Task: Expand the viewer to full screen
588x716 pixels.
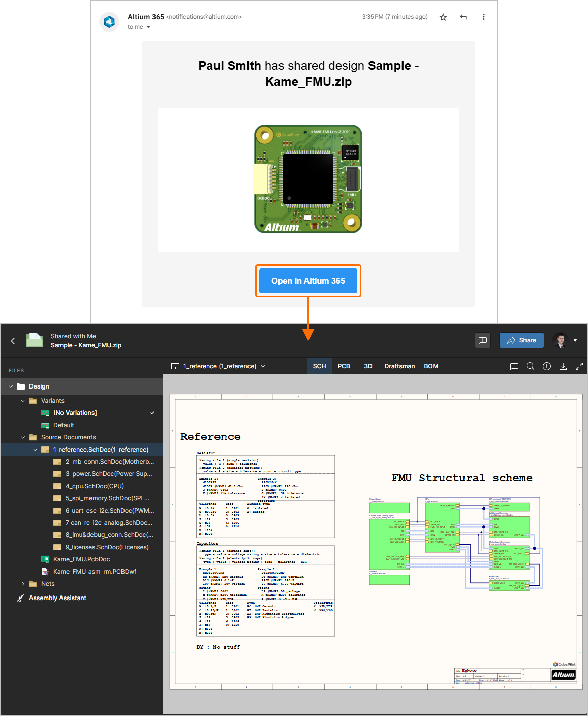Action: coord(579,366)
